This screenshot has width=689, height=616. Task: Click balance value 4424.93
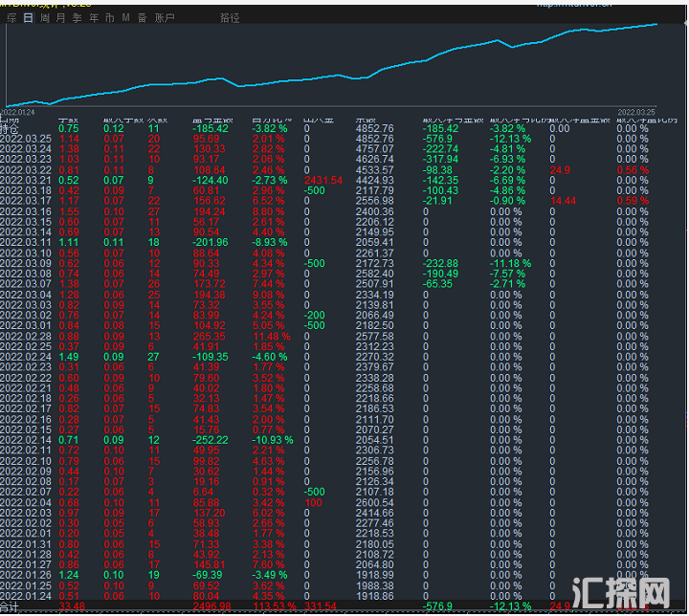pyautogui.click(x=374, y=181)
